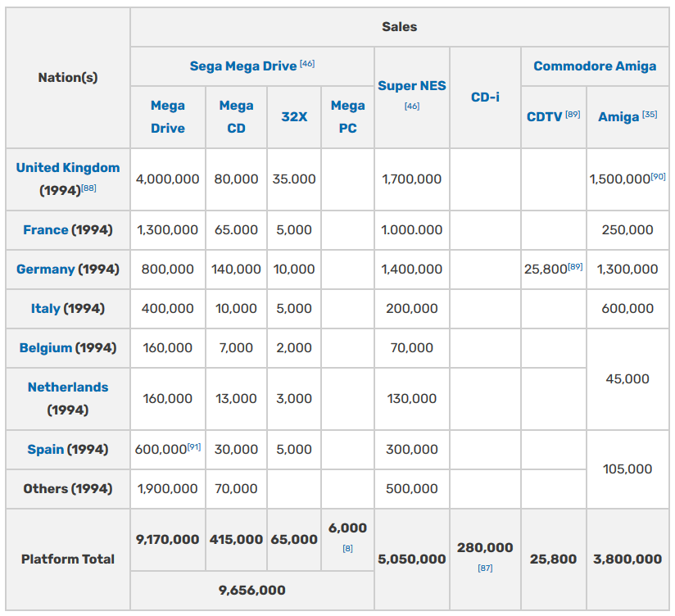Open citation 90 next to UK Amiga sales
The image size is (675, 616).
point(659,176)
